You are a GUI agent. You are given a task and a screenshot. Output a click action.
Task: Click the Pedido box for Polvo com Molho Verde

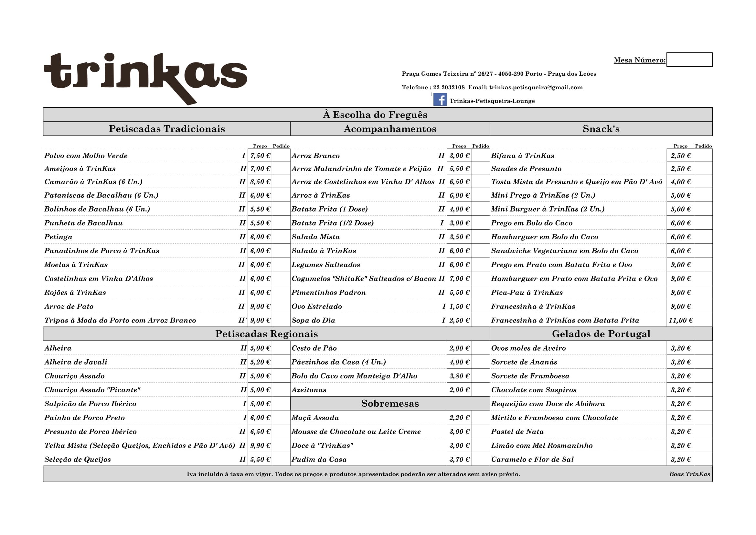point(281,156)
